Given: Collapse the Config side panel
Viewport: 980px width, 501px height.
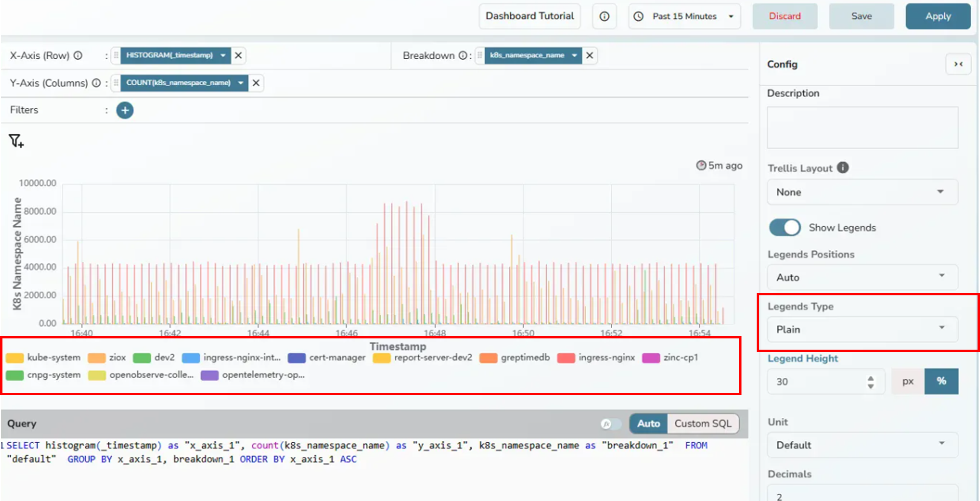Looking at the screenshot, I should pos(958,64).
